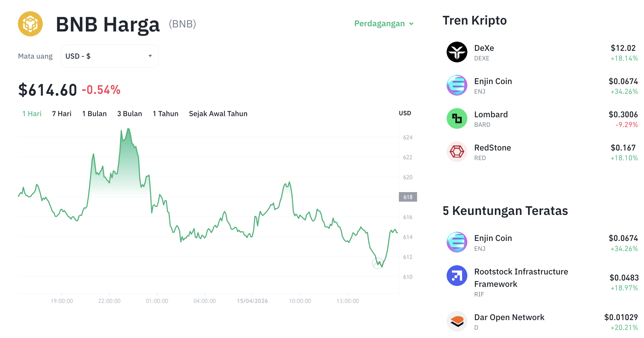This screenshot has width=644, height=338.
Task: Click the circular marker on the chart line
Action: (x=377, y=264)
